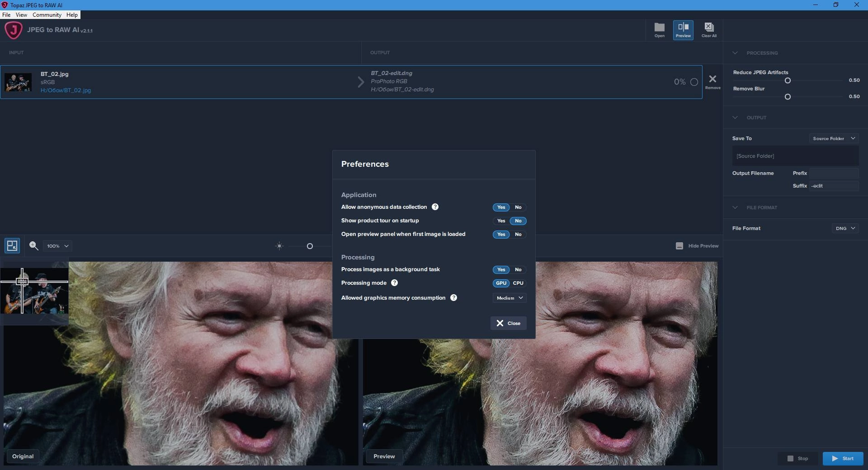The image size is (868, 470).
Task: Select No for background task processing
Action: point(518,270)
